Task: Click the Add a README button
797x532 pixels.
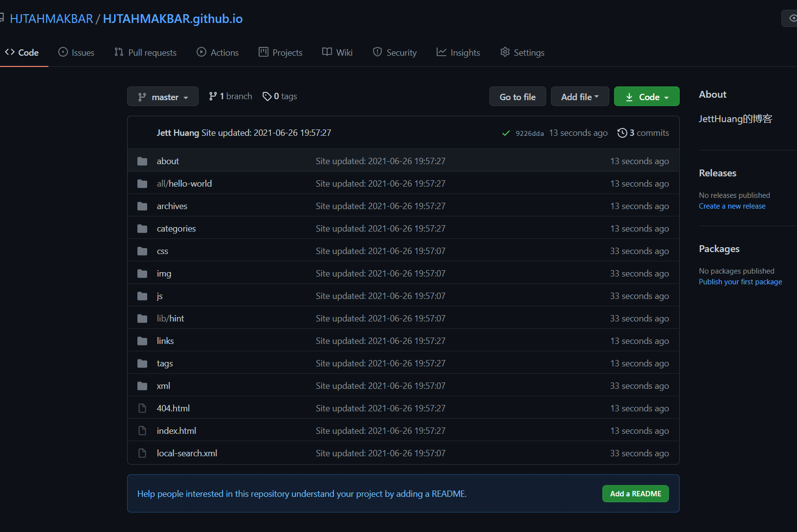Action: tap(635, 494)
